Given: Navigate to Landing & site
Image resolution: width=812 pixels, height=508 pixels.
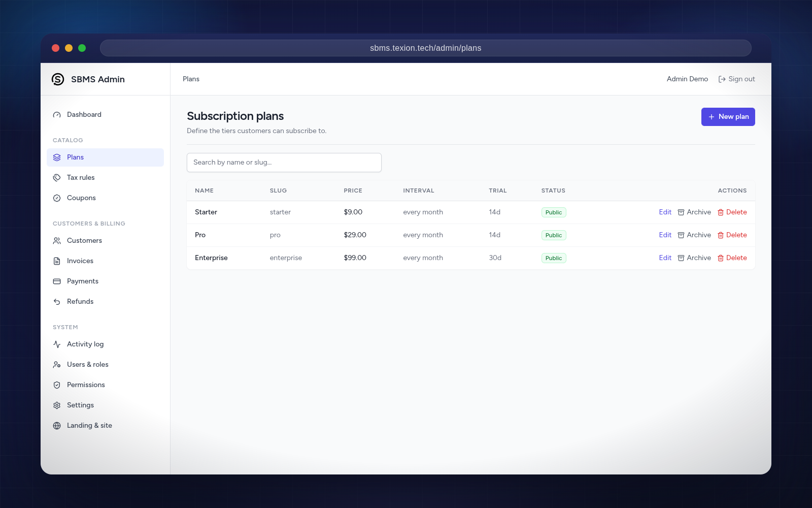Looking at the screenshot, I should pyautogui.click(x=105, y=426).
